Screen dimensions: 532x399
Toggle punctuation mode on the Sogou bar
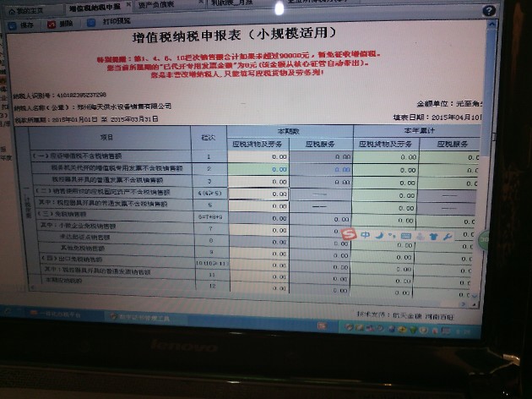[392, 235]
